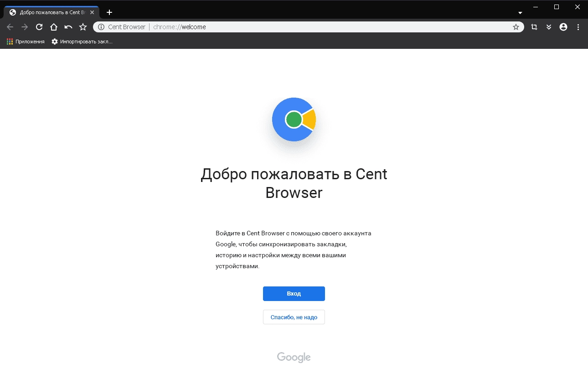This screenshot has height=374, width=588.
Task: Decline with 'Спасибо, не надо' button
Action: point(294,317)
